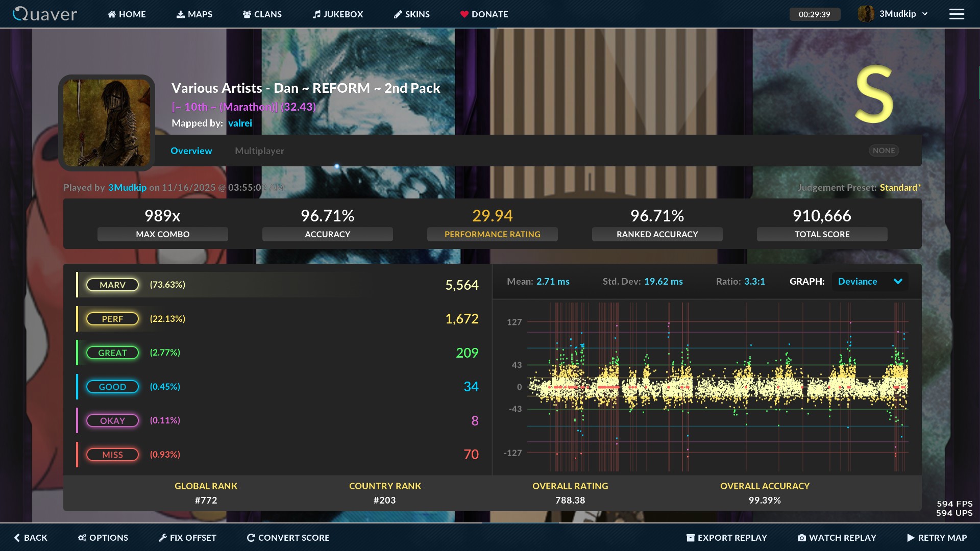Click the Maps download icon

(181, 14)
